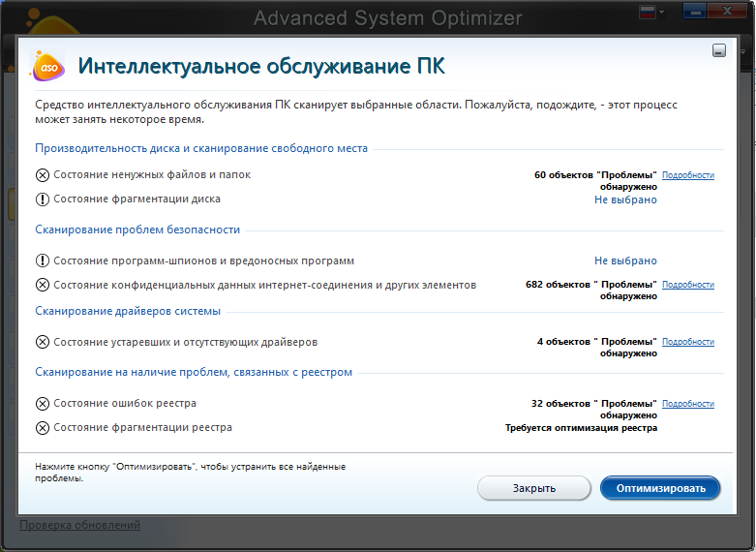This screenshot has height=552, width=756.
Task: Click error icon beside registry fragmentation status
Action: click(43, 428)
